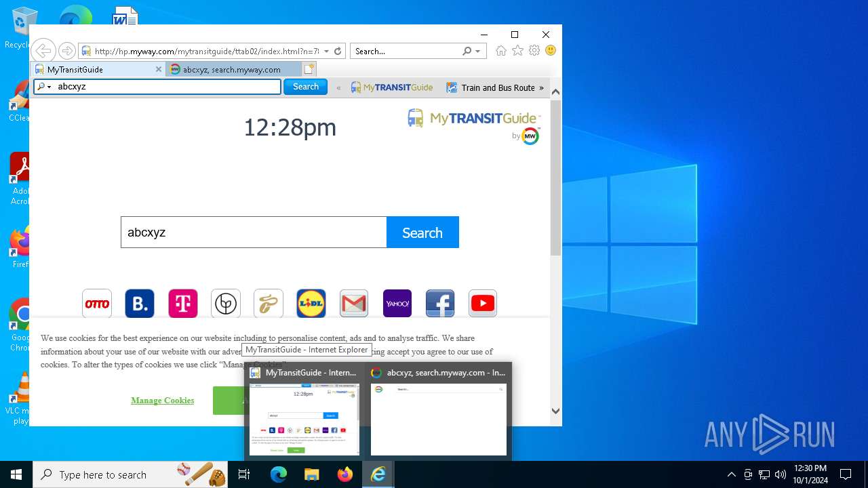This screenshot has height=488, width=868.
Task: Launch Microsoft Edge from the taskbar
Action: (279, 474)
